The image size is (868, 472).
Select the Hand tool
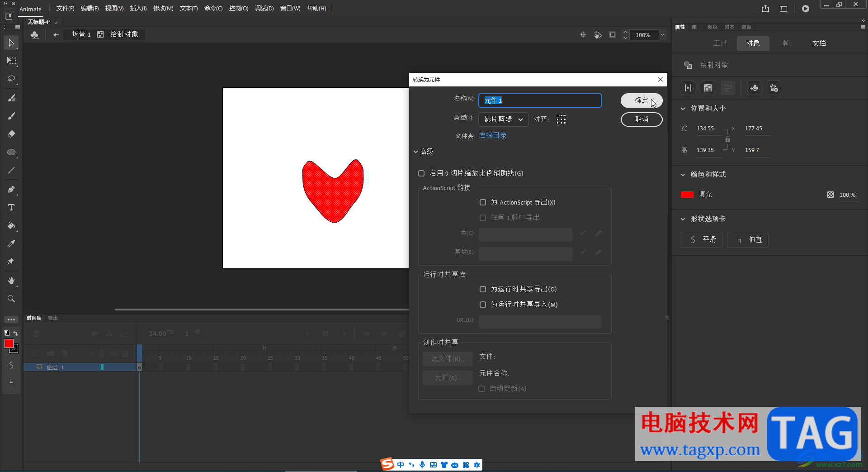click(x=11, y=281)
